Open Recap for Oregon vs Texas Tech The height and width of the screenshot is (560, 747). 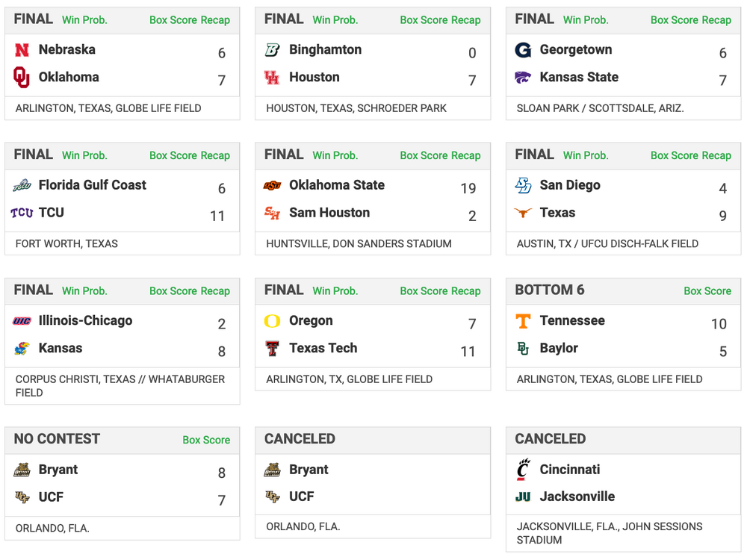[x=465, y=291]
